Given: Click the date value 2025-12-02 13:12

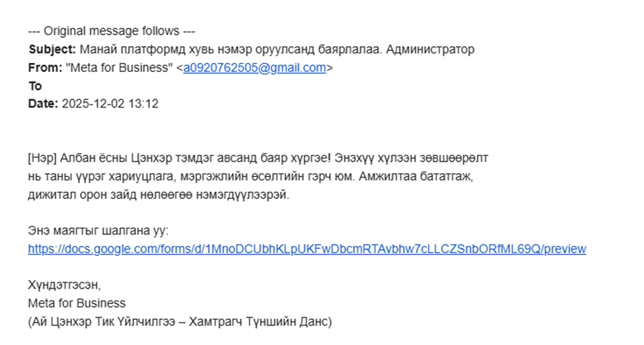Looking at the screenshot, I should tap(110, 104).
